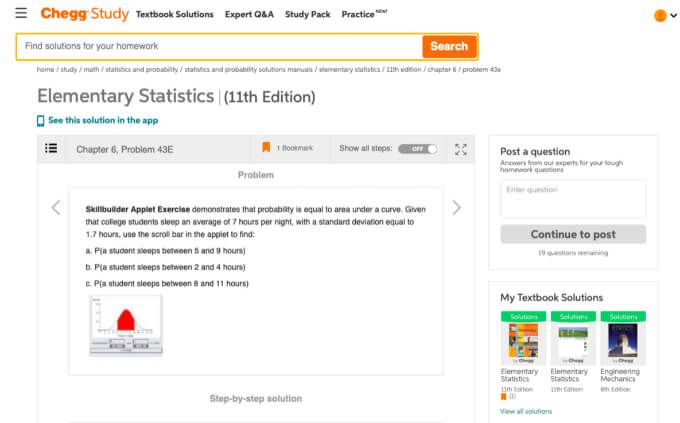Open the normal curve applet thumbnail

point(126,325)
